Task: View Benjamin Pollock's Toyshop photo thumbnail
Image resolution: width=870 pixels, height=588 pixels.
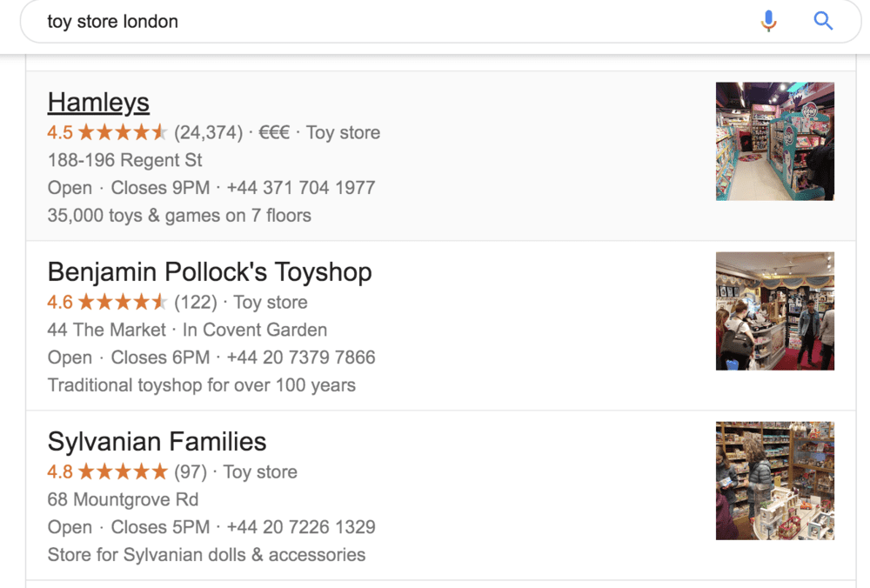Action: tap(774, 311)
